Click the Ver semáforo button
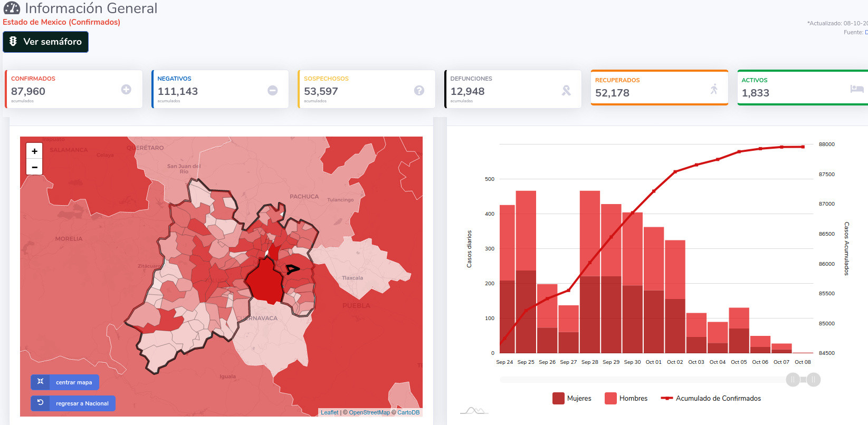 [45, 42]
